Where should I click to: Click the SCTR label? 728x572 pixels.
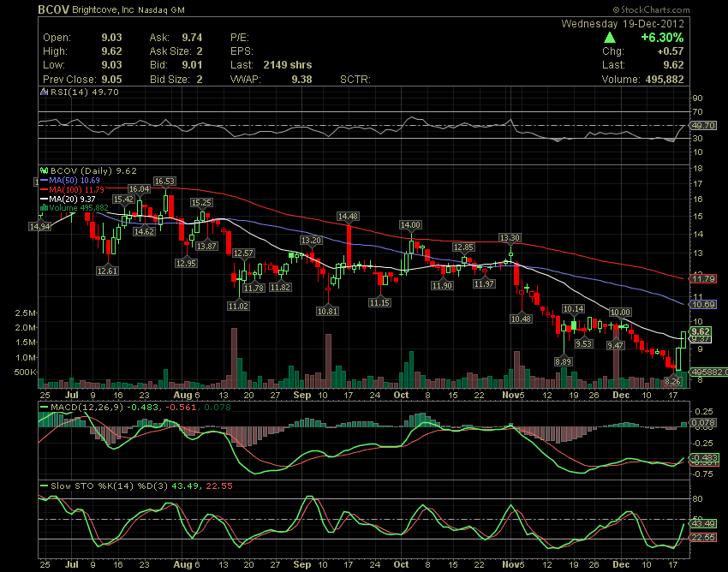(x=355, y=79)
